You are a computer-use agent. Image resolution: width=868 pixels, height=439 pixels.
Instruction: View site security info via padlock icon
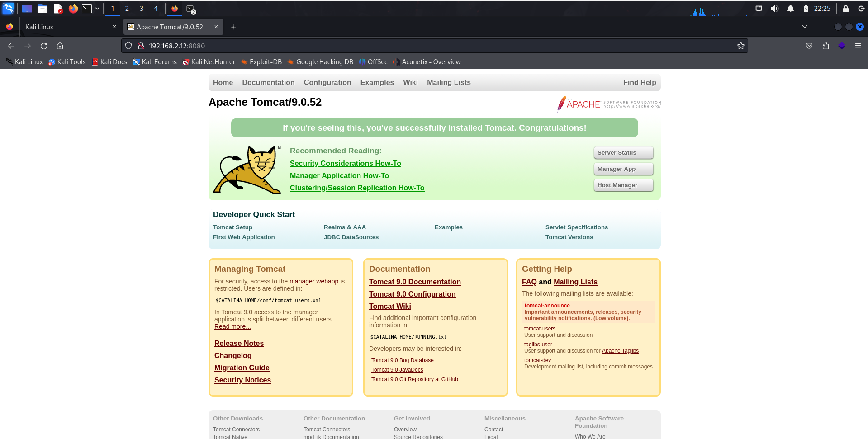pyautogui.click(x=141, y=46)
